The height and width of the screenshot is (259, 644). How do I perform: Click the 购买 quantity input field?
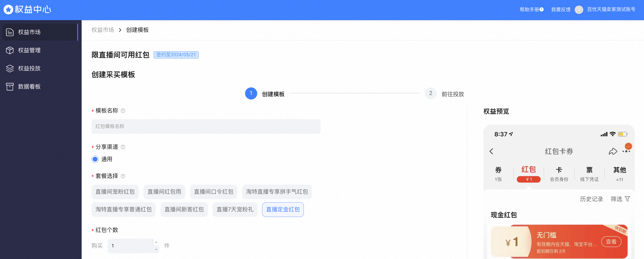coord(131,246)
